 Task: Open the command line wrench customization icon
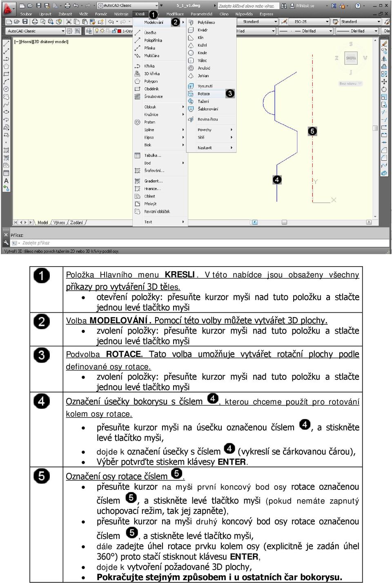[6, 242]
